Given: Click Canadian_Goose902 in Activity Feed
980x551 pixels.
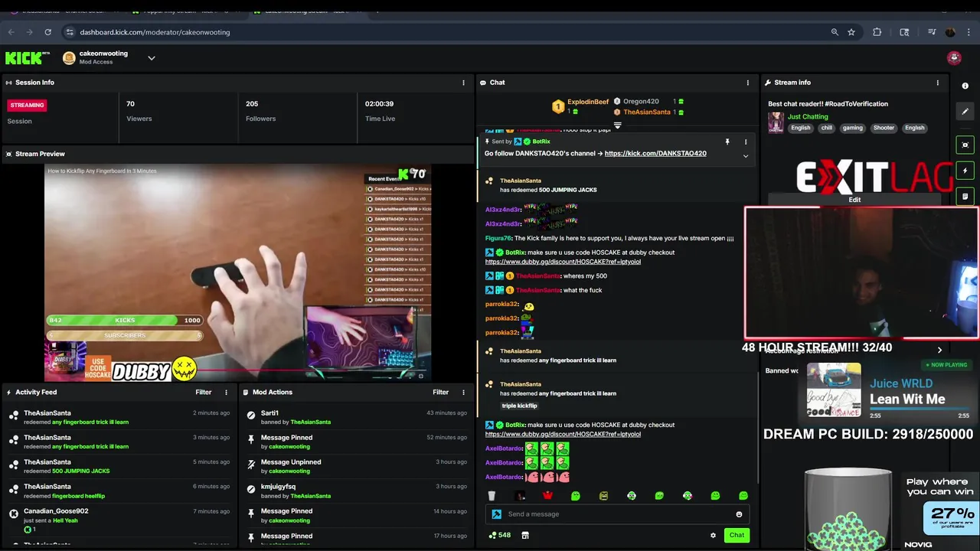Looking at the screenshot, I should click(56, 511).
